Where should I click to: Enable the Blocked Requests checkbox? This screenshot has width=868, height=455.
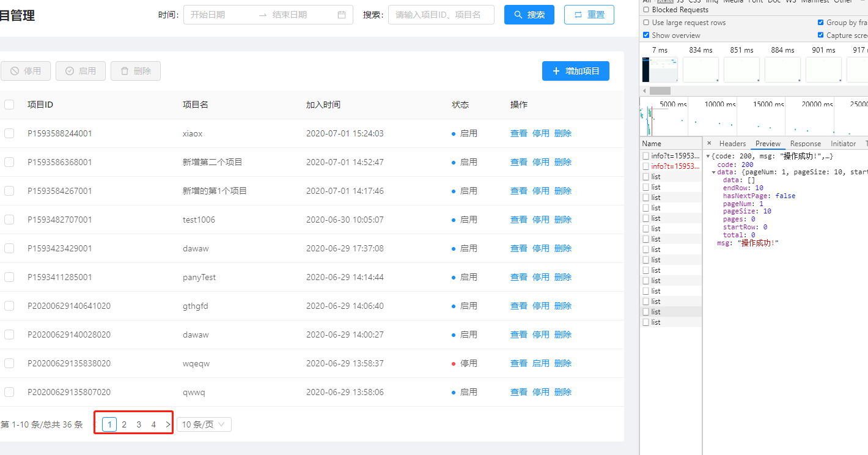click(646, 9)
